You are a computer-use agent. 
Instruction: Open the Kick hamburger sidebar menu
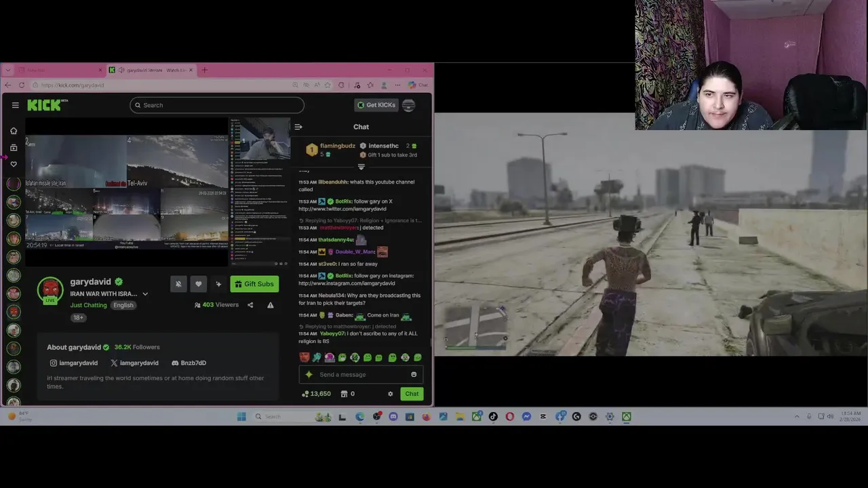15,105
